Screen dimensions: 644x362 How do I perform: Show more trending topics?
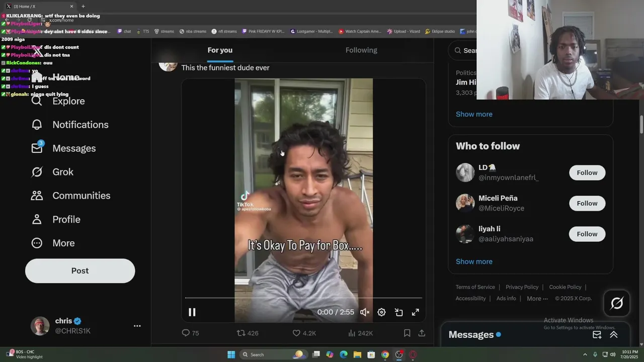coord(474,114)
